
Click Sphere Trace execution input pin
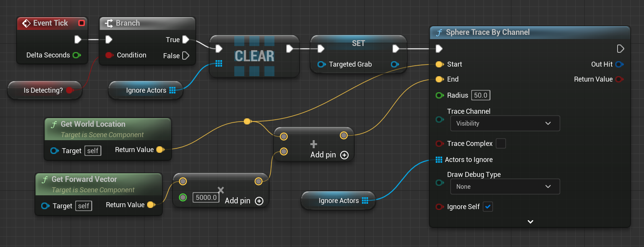tap(439, 49)
